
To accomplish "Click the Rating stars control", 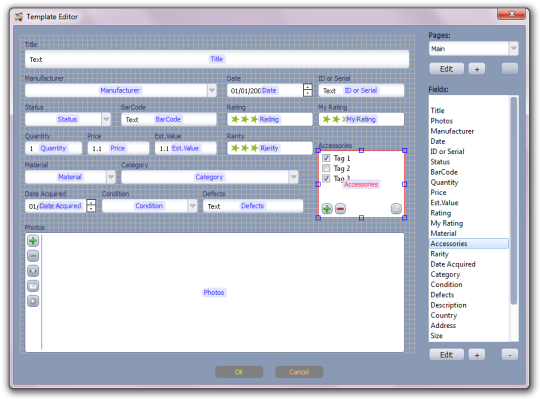I will point(270,119).
